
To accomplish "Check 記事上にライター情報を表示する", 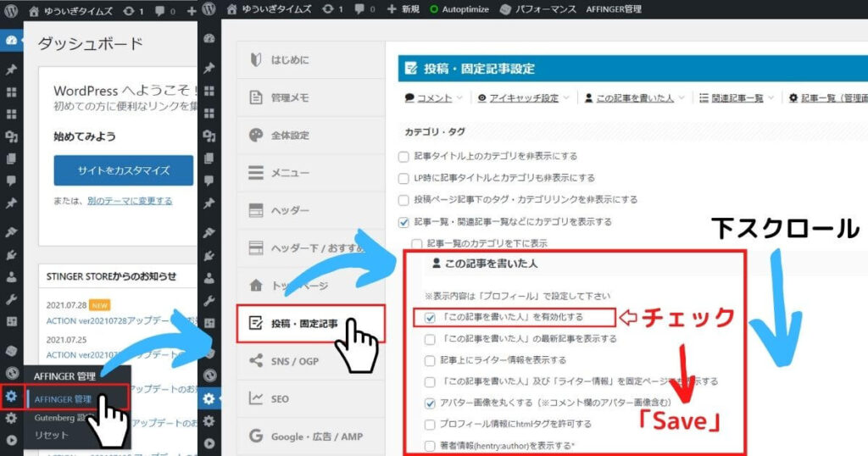I will coord(430,361).
